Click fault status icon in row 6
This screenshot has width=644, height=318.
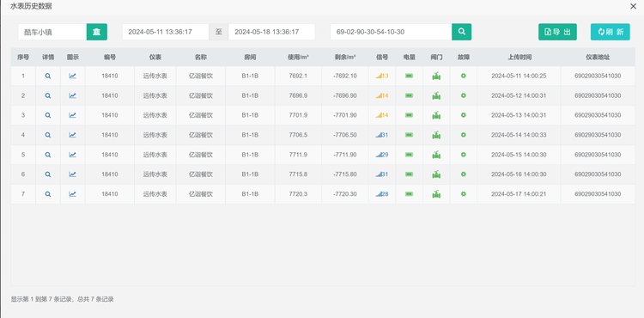[x=464, y=174]
